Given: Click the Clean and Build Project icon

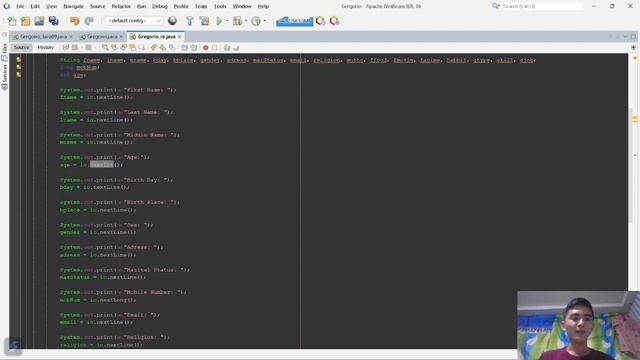Looking at the screenshot, I should pos(204,21).
